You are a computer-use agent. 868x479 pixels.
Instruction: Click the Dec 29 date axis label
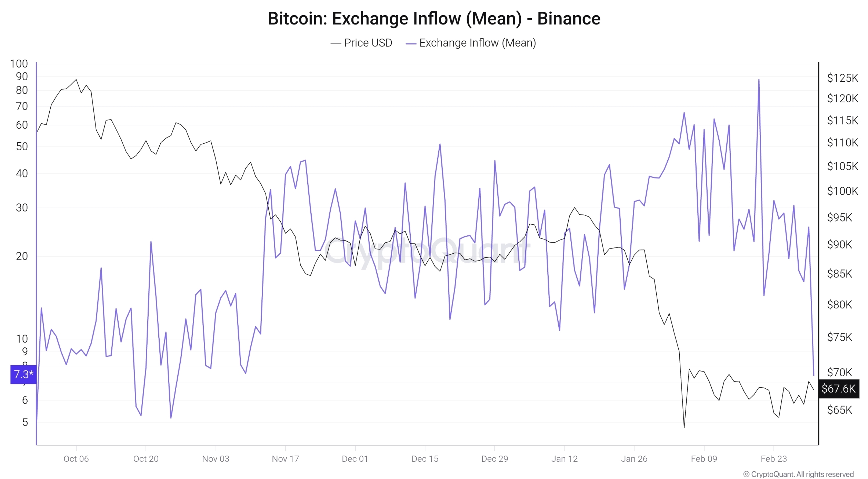495,459
